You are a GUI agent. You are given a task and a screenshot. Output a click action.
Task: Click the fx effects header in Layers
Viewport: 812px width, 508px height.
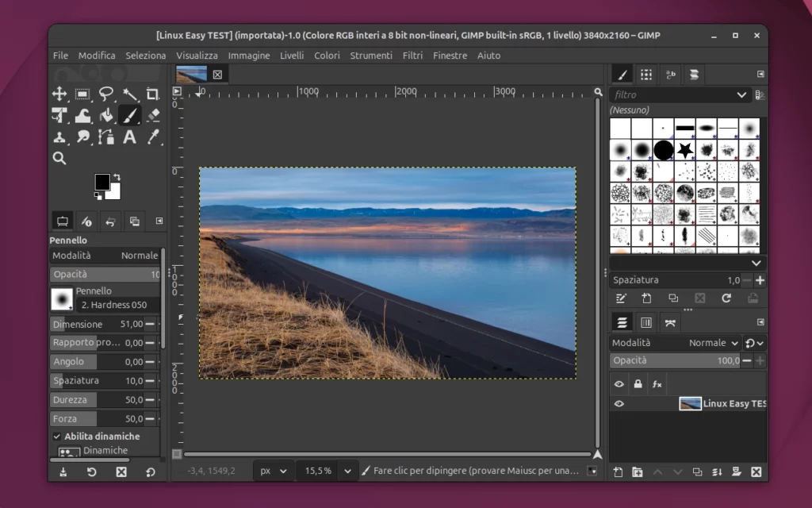point(657,384)
